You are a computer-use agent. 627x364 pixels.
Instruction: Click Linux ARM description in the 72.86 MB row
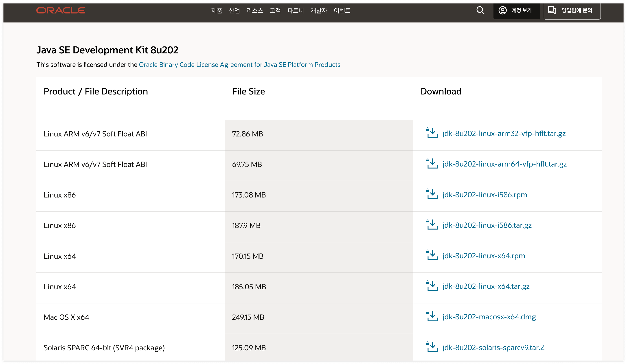tap(131, 135)
